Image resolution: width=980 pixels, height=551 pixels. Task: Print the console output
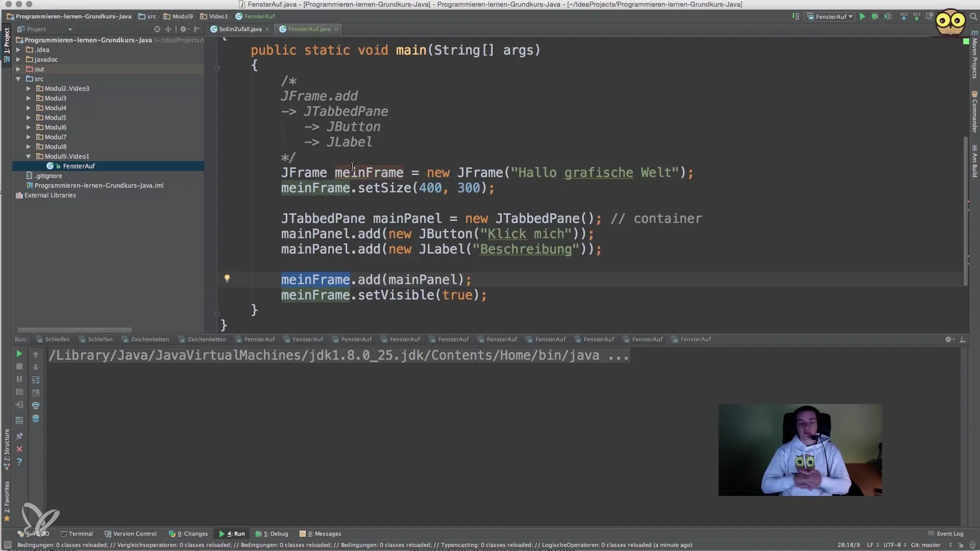click(x=36, y=406)
